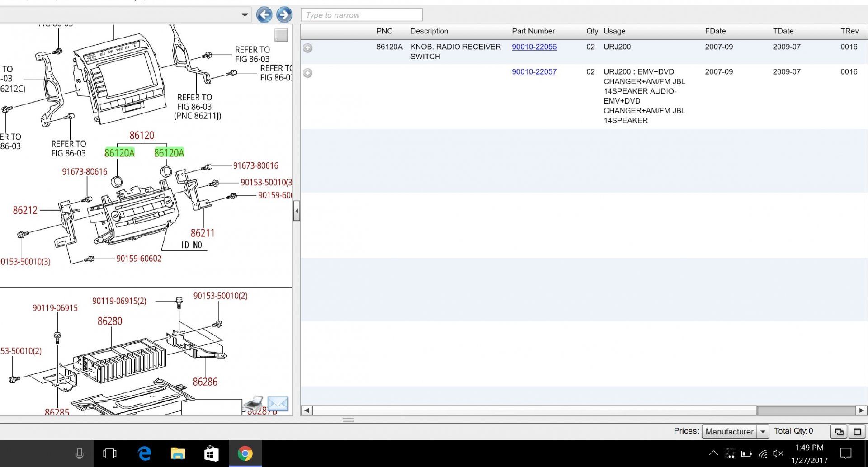Select the 90119-06915(2) bolt label

click(x=119, y=301)
